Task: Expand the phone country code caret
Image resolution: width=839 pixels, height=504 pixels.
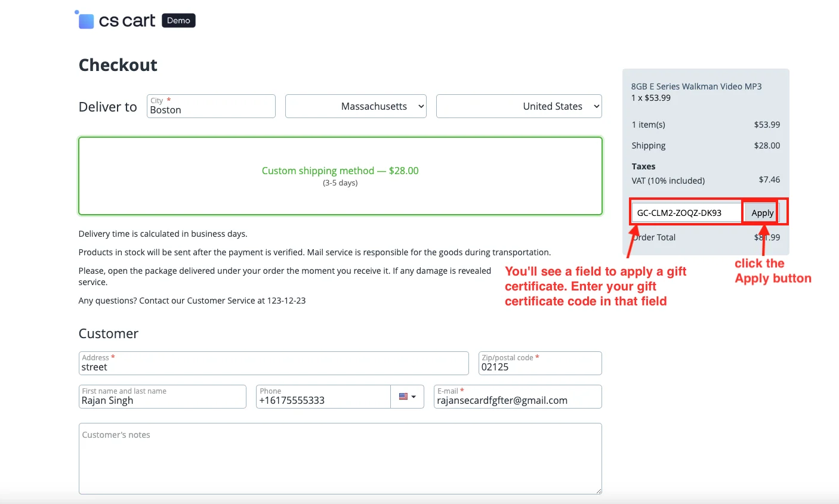Action: tap(414, 397)
